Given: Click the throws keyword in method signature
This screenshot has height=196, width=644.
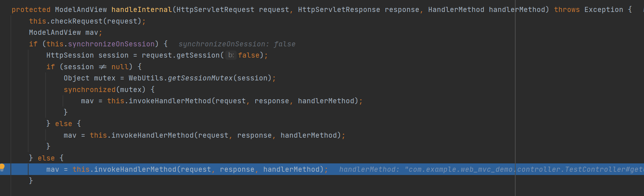Looking at the screenshot, I should [567, 10].
